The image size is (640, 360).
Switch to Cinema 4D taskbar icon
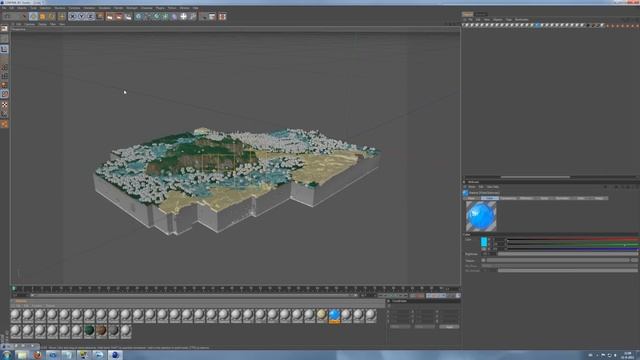(x=115, y=355)
